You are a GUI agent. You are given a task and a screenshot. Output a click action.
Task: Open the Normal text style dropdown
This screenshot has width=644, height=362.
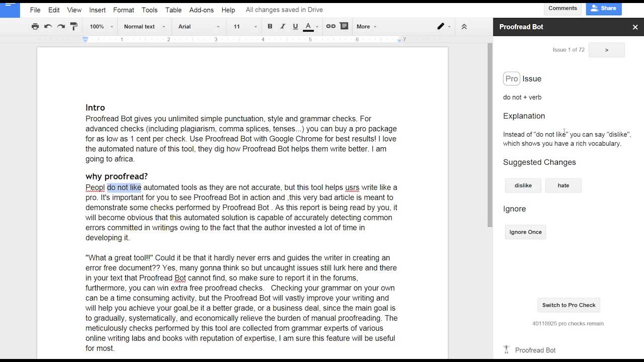point(145,27)
